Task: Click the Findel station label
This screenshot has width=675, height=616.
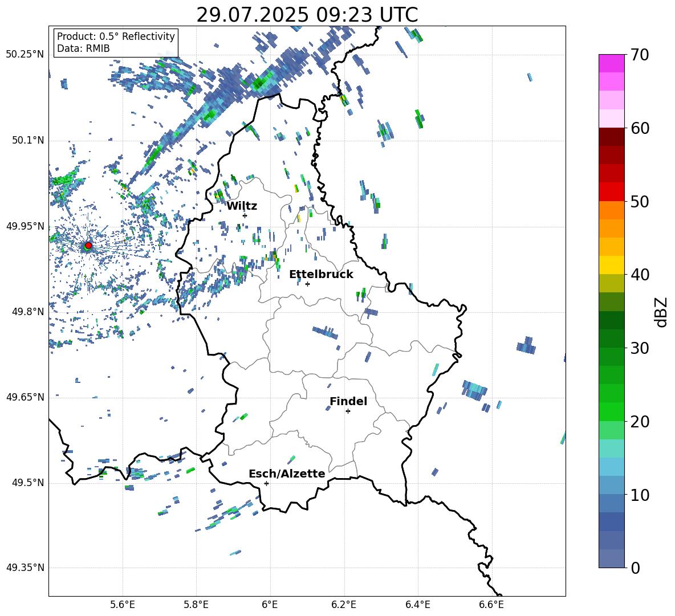Action: [348, 401]
